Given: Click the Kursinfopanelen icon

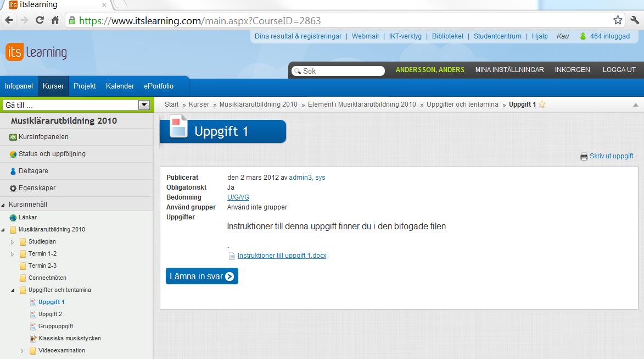Looking at the screenshot, I should click(13, 137).
